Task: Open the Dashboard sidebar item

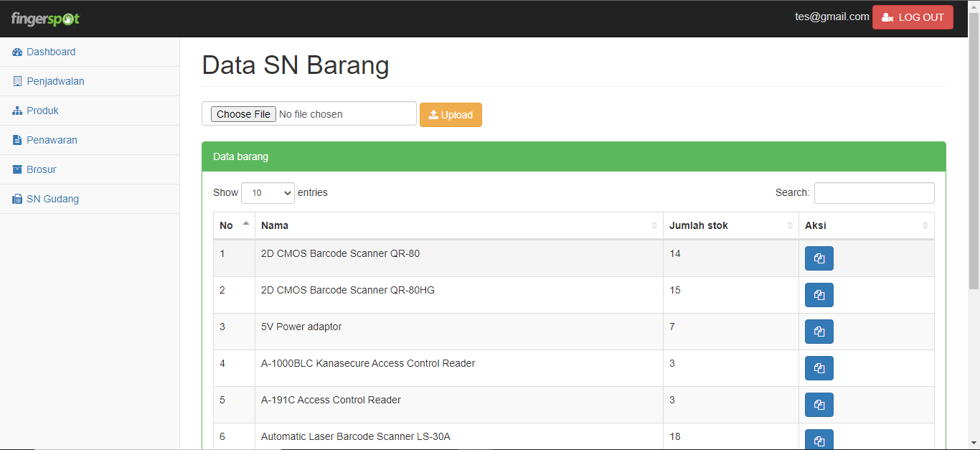Action: coord(51,52)
